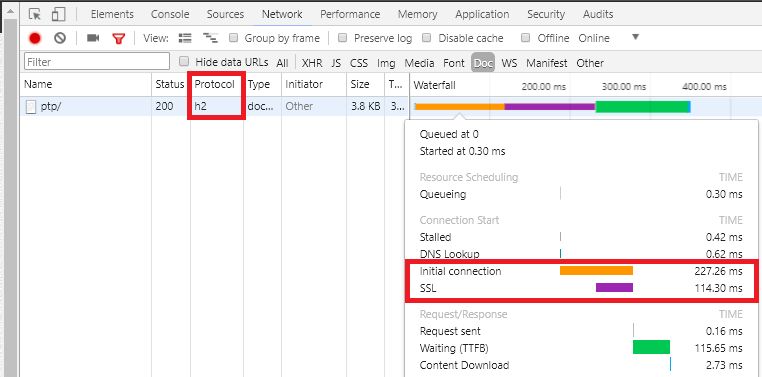Toggle the Doc filter button
Viewport: 762px width, 377px height.
click(483, 63)
